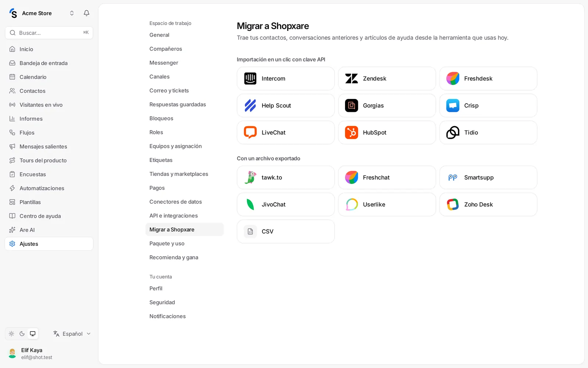Viewport: 588px width, 368px height.
Task: Click the Shopxare S logo
Action: pyautogui.click(x=13, y=13)
